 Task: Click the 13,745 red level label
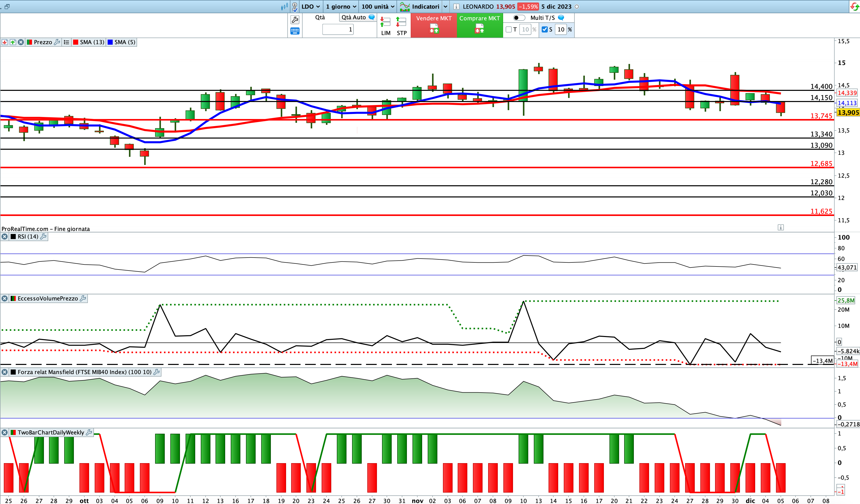coord(821,116)
